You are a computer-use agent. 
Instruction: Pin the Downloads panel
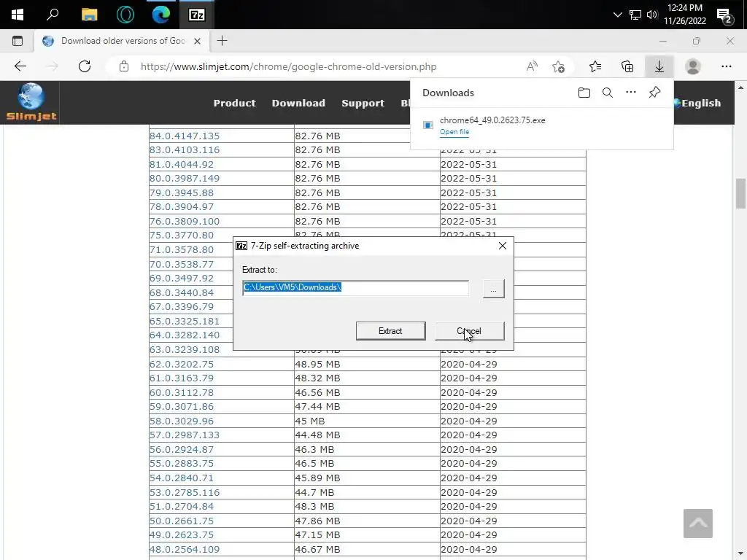tap(654, 93)
